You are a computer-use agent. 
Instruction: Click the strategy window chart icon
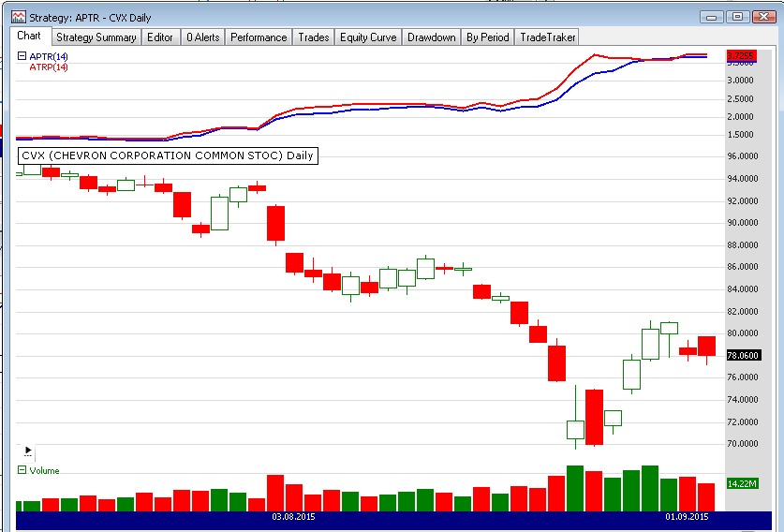coord(18,17)
